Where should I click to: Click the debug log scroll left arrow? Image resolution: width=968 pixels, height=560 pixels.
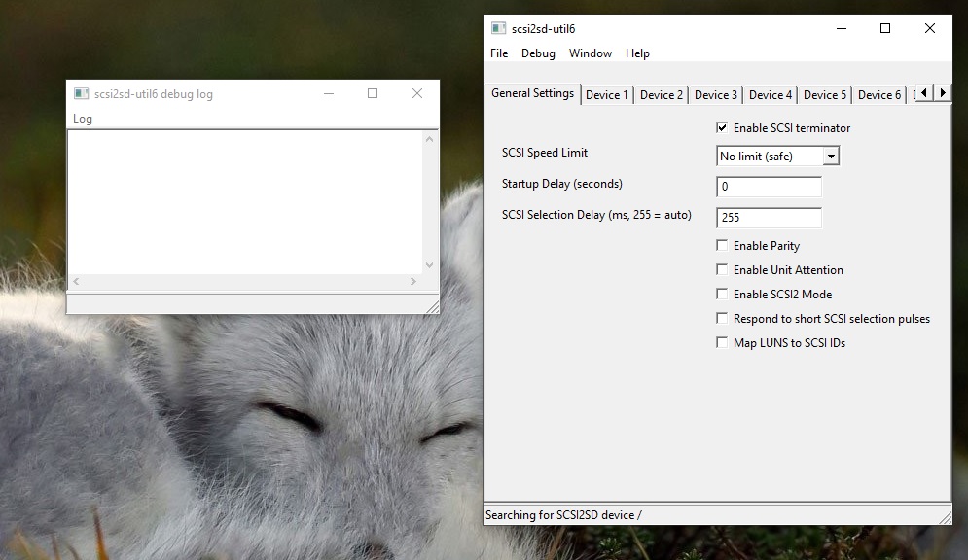[x=76, y=281]
